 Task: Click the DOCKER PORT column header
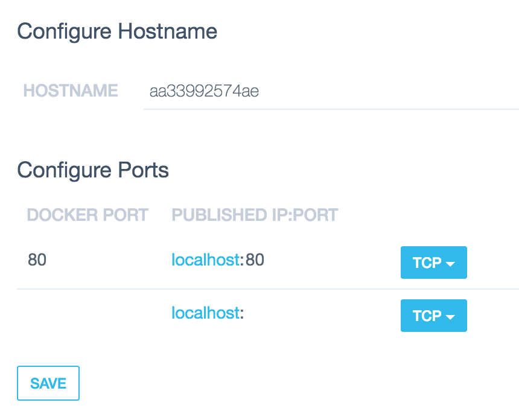[88, 215]
